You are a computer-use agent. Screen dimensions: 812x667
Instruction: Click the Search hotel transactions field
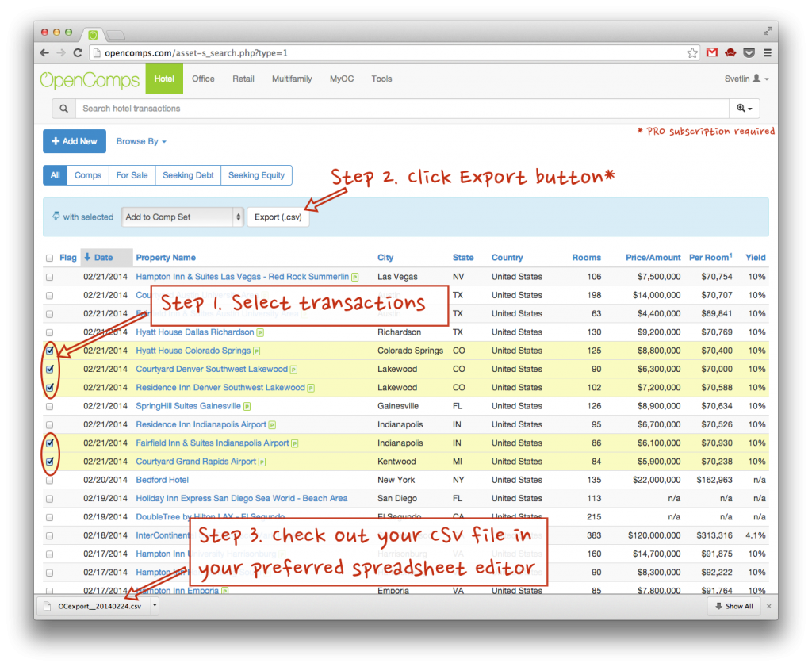pyautogui.click(x=402, y=109)
